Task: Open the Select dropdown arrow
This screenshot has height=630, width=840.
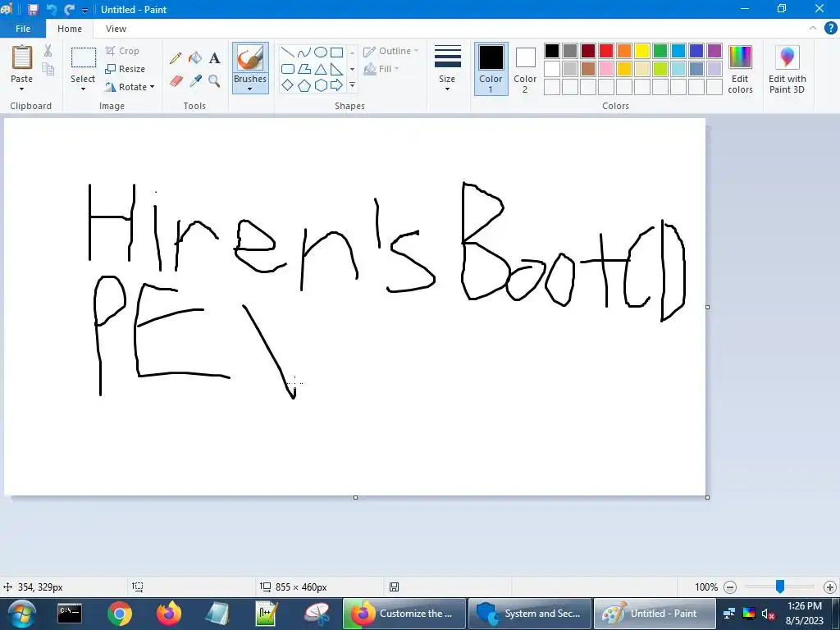Action: coord(83,89)
